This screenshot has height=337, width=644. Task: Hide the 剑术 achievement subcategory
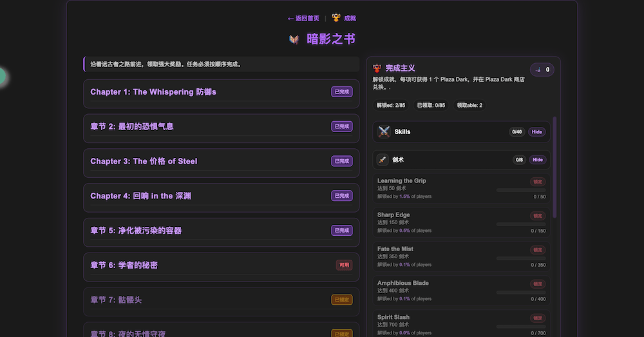pyautogui.click(x=537, y=160)
